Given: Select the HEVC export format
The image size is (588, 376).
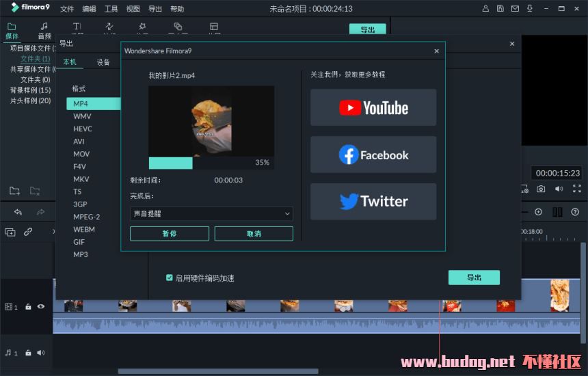Looking at the screenshot, I should coord(83,129).
